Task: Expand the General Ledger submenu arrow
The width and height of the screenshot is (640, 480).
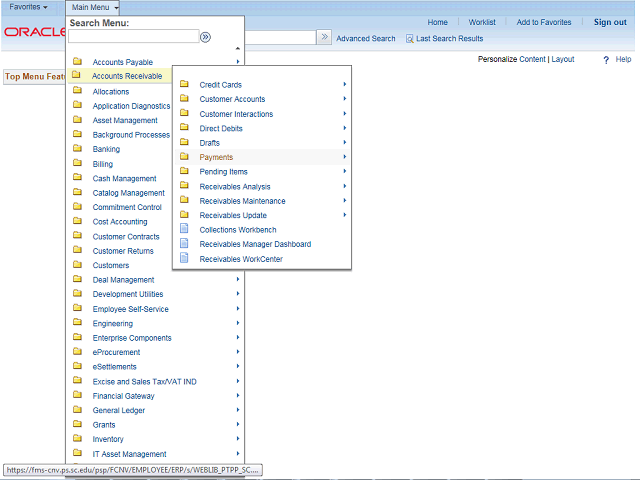Action: tap(238, 410)
